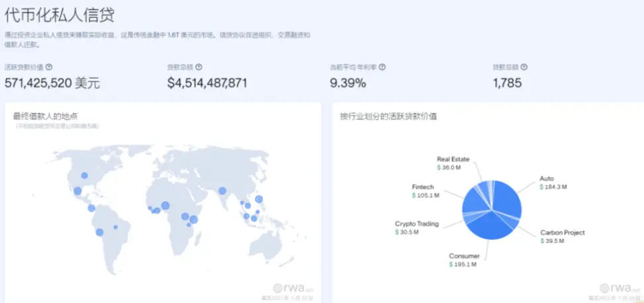Click the $ 195.1 M amount
This screenshot has width=644, height=303.
click(x=463, y=265)
